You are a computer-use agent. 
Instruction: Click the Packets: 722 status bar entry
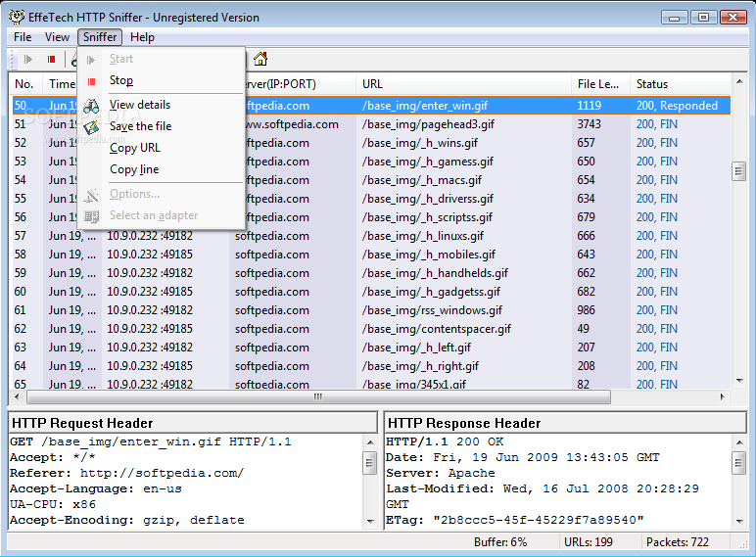pos(678,542)
